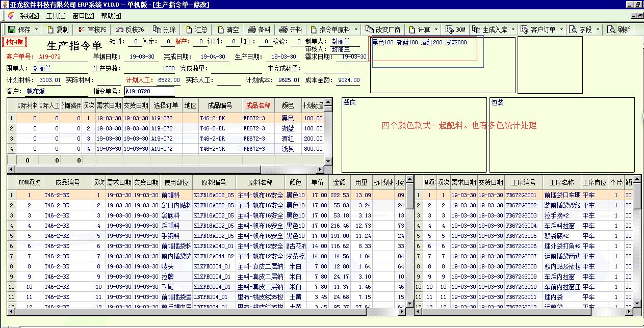Expand the 计算 dropdown arrow
Viewport: 644px width, 328px height.
click(436, 30)
